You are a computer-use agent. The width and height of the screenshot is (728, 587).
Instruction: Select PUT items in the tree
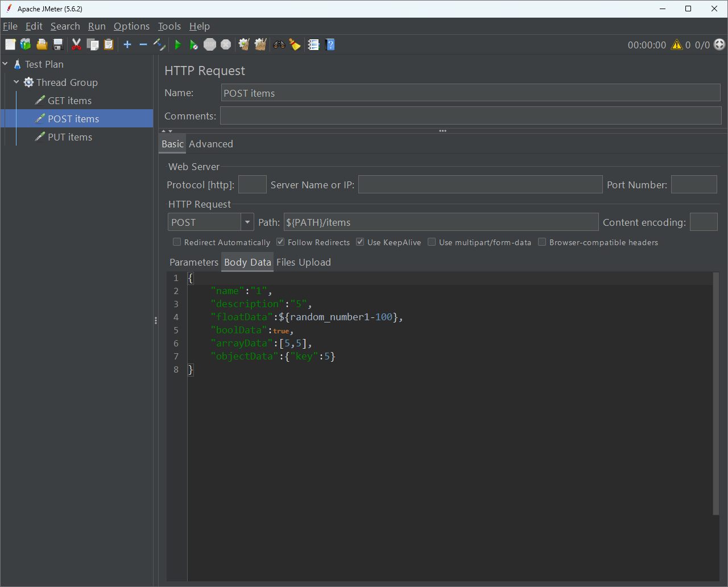click(69, 137)
